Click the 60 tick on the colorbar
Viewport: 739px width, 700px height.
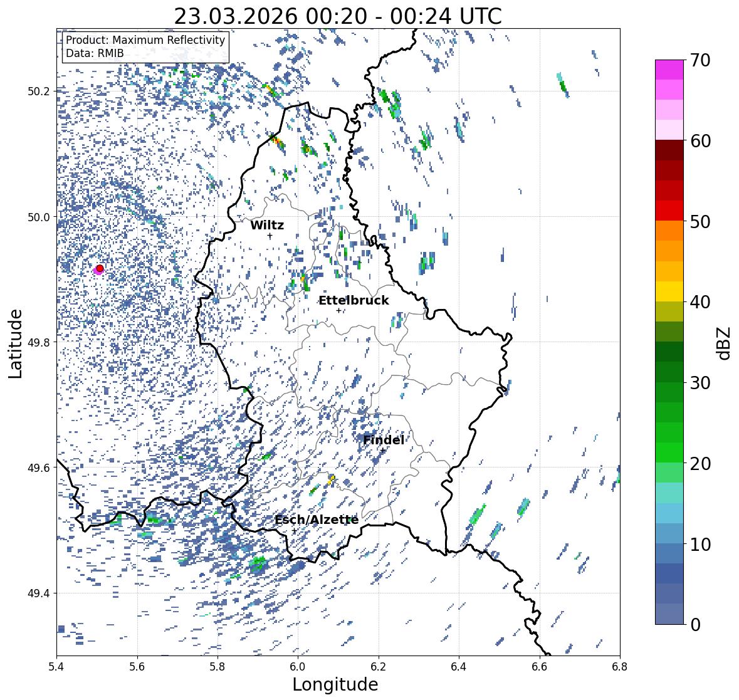[x=700, y=141]
